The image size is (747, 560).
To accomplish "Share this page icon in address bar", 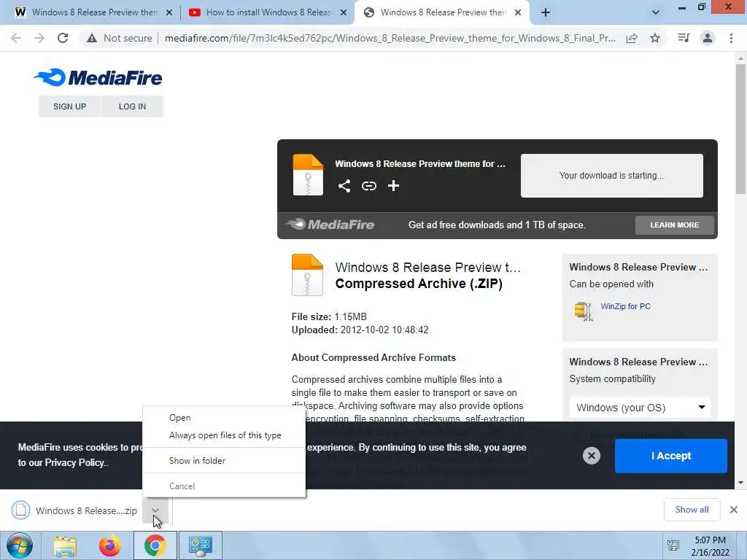I will pyautogui.click(x=632, y=38).
